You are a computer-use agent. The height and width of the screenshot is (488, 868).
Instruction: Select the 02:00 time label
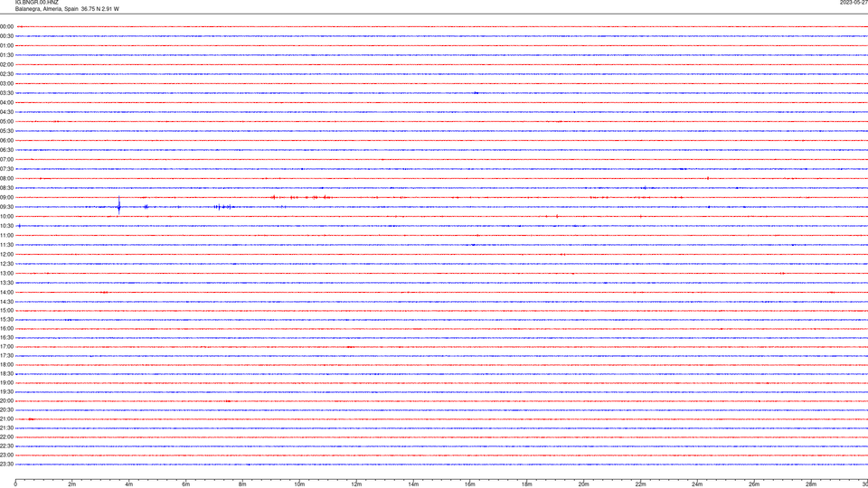tap(6, 65)
